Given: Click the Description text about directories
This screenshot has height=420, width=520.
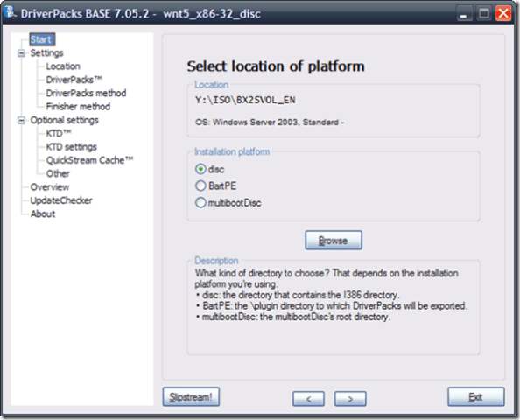Looking at the screenshot, I should click(331, 295).
